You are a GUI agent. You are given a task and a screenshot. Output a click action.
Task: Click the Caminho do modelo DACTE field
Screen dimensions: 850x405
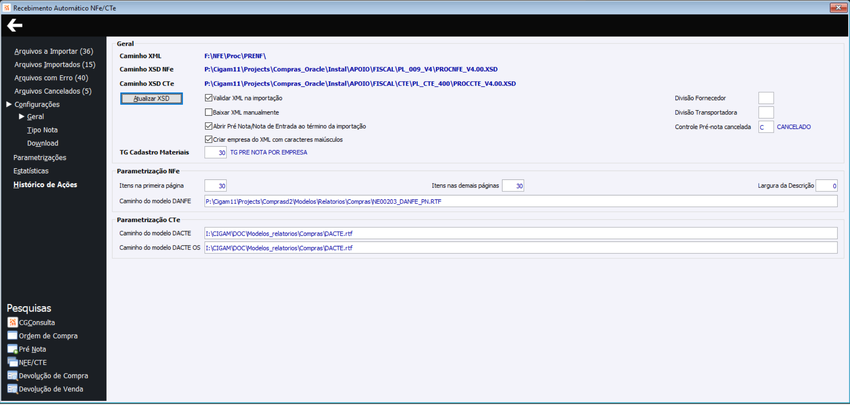521,233
